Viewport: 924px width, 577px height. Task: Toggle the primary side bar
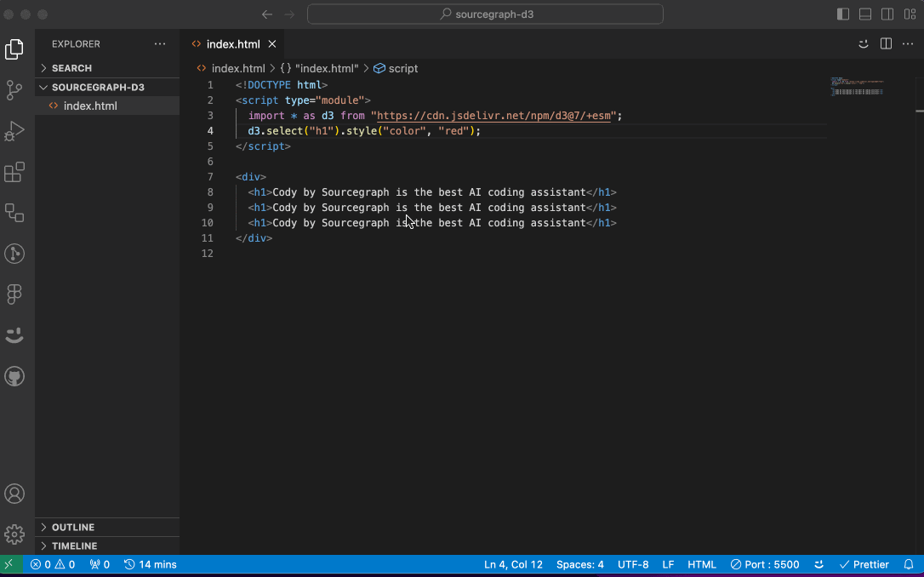click(843, 14)
